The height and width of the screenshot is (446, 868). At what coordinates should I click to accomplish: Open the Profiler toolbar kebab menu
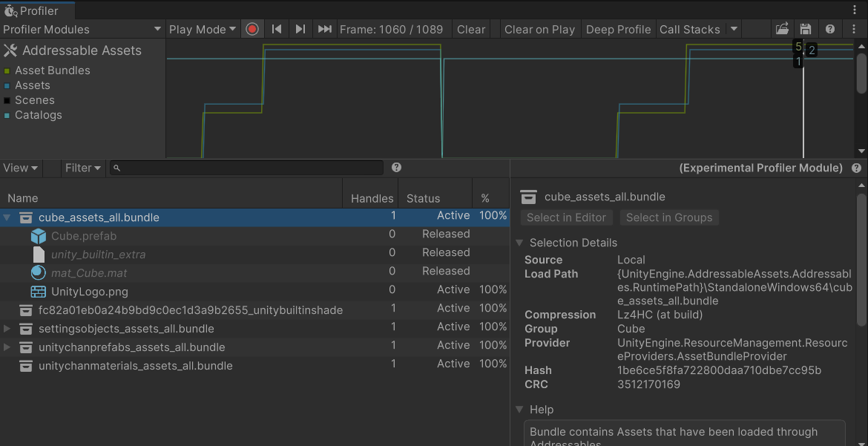coord(854,30)
